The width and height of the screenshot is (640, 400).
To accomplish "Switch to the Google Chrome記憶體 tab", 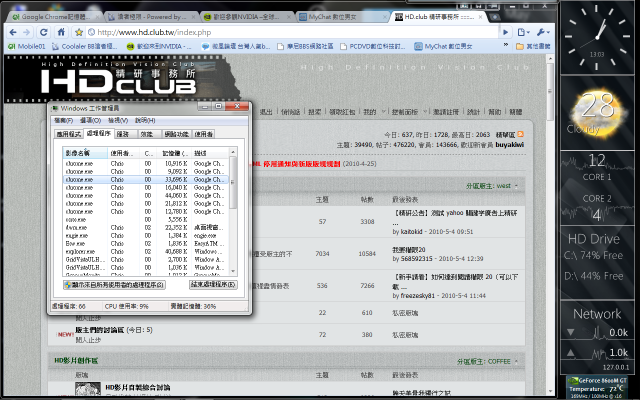I will 55,17.
